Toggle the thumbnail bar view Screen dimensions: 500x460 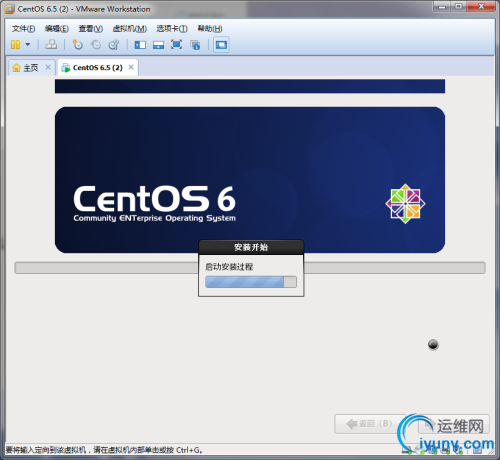(x=158, y=45)
